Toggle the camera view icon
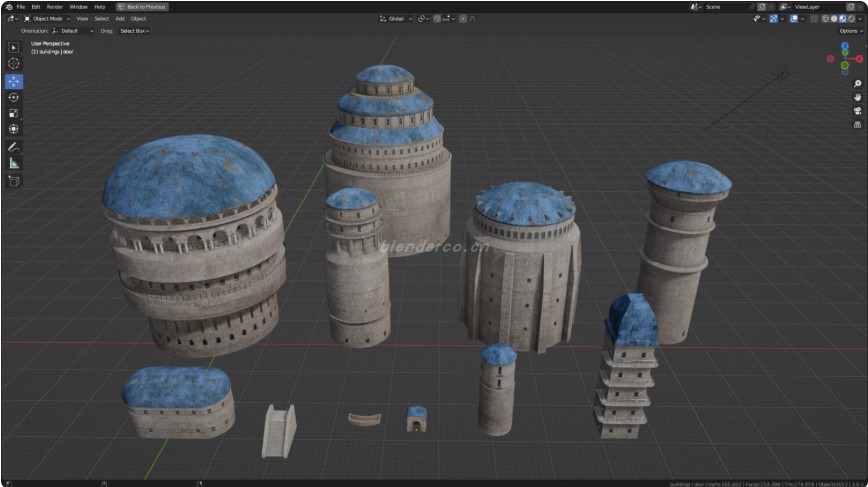The height and width of the screenshot is (487, 868). 857,111
